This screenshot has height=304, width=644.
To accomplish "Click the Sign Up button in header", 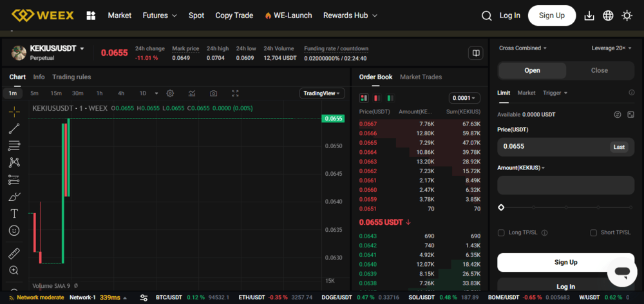I will 552,15.
